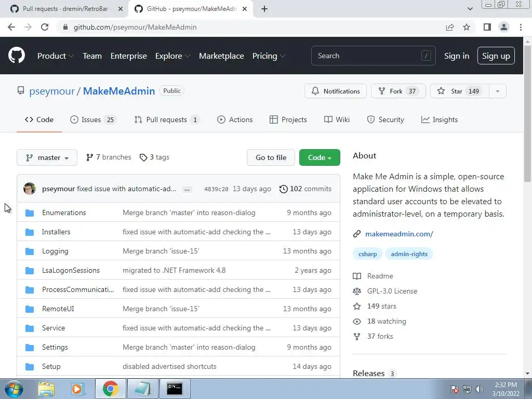Click the GitHub search field
532x399 pixels.
[x=373, y=56]
